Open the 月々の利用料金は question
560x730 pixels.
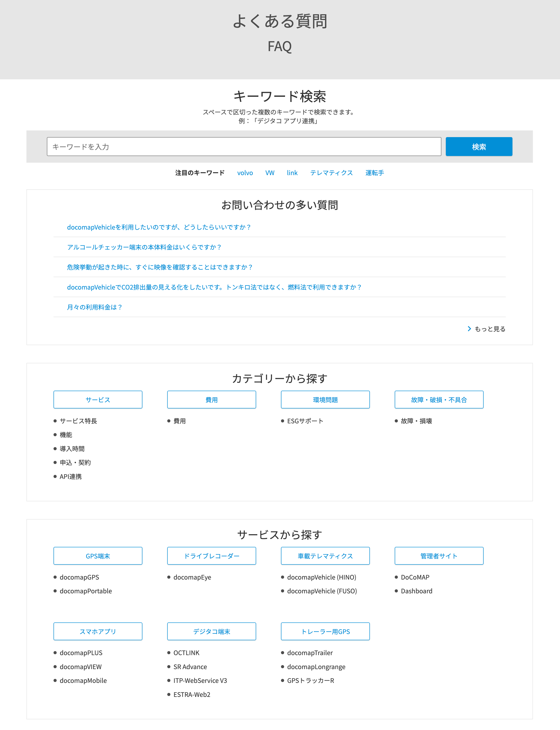click(x=94, y=307)
